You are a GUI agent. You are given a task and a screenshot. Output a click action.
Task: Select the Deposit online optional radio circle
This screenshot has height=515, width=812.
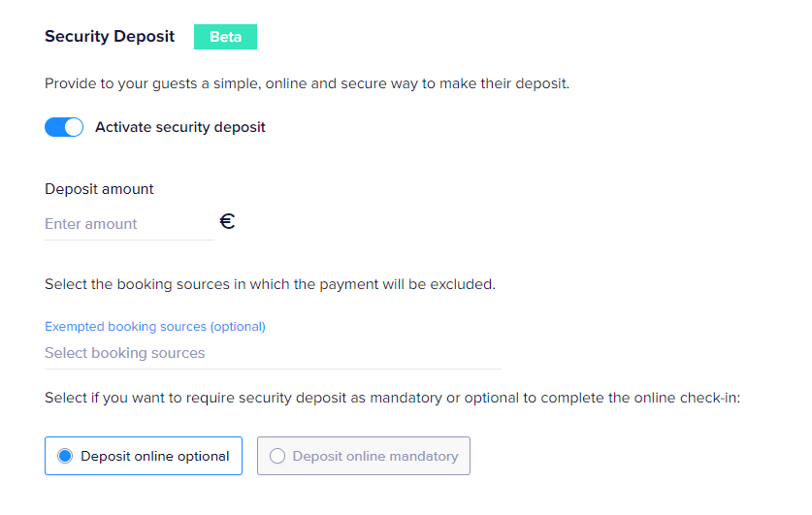pos(65,456)
